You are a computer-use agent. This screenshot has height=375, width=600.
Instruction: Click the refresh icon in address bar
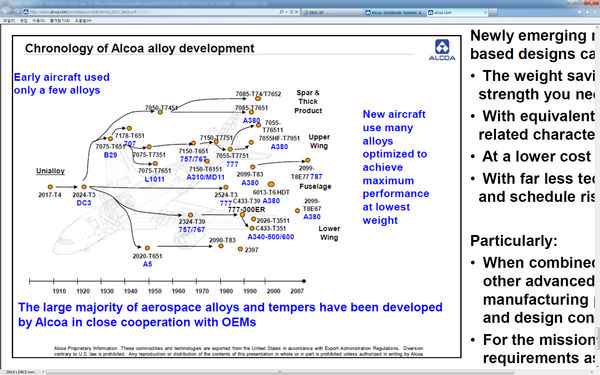(x=291, y=12)
